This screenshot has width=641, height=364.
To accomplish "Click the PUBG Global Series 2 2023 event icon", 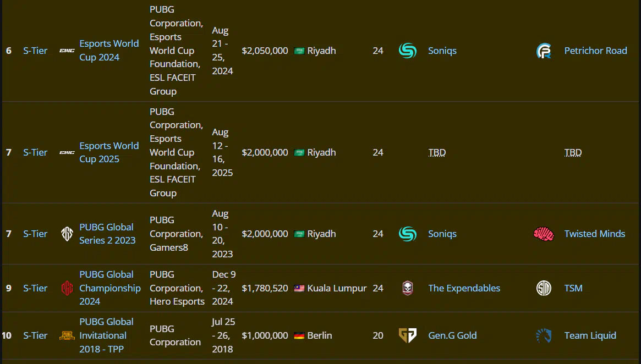I will tap(67, 234).
